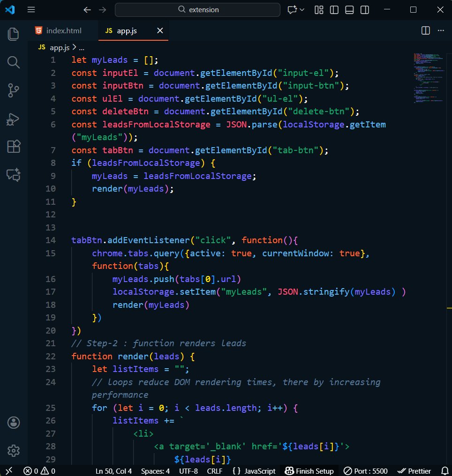
Task: Click the extension command center search box
Action: point(197,10)
